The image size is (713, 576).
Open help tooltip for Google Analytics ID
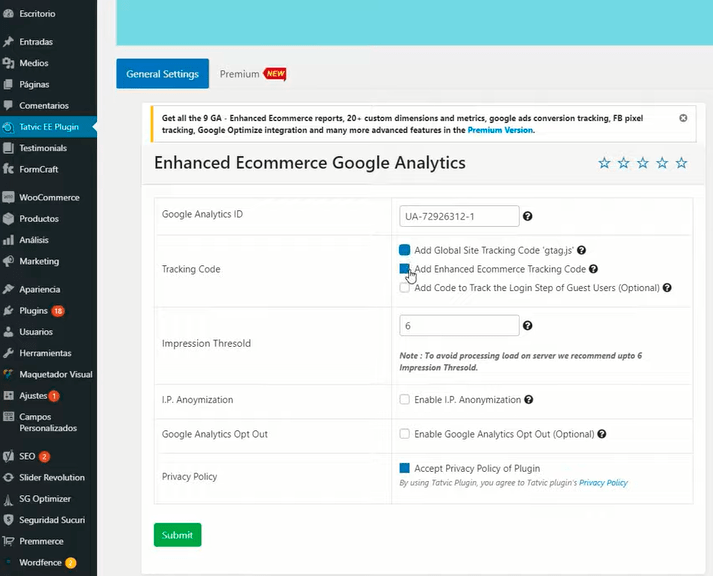click(x=527, y=216)
